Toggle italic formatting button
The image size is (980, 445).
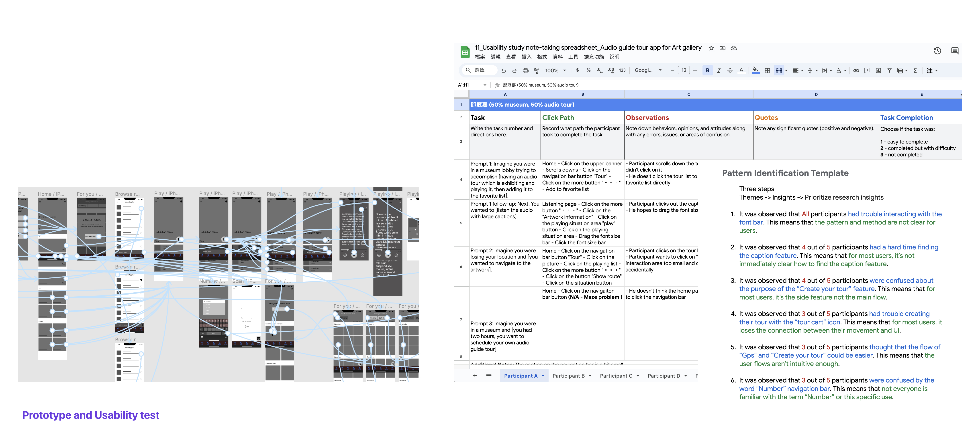(x=719, y=70)
